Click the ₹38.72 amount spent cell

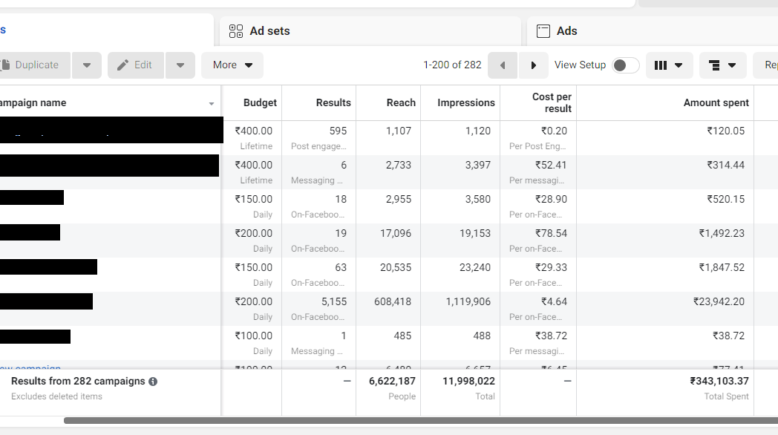tap(728, 336)
